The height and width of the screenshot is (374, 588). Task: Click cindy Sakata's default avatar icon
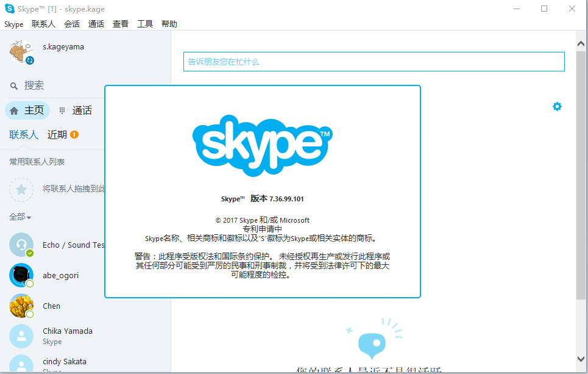pos(21,364)
